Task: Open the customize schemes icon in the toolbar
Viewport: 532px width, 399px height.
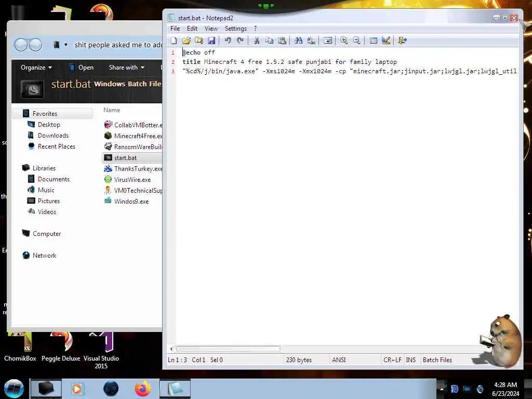Action: click(386, 41)
